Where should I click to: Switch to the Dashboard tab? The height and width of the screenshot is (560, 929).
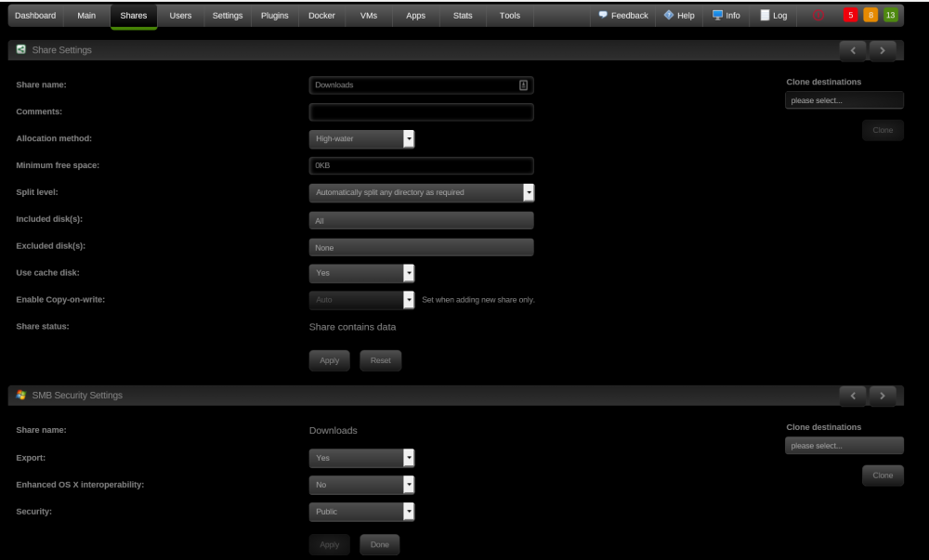pos(35,16)
